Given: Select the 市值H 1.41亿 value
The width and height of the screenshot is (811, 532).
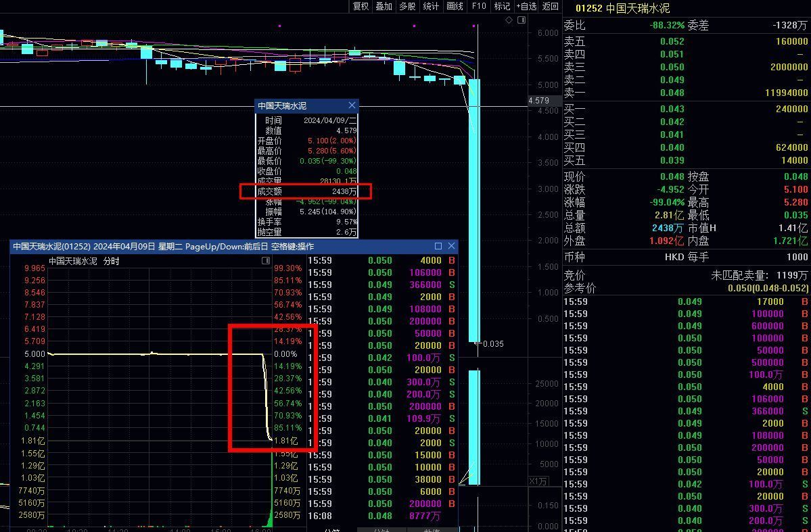Looking at the screenshot, I should point(793,228).
